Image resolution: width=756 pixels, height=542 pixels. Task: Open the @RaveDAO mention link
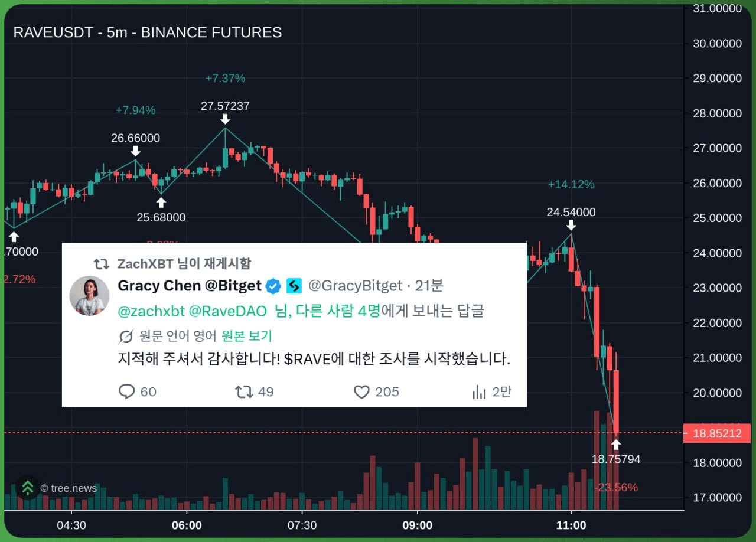coord(226,311)
